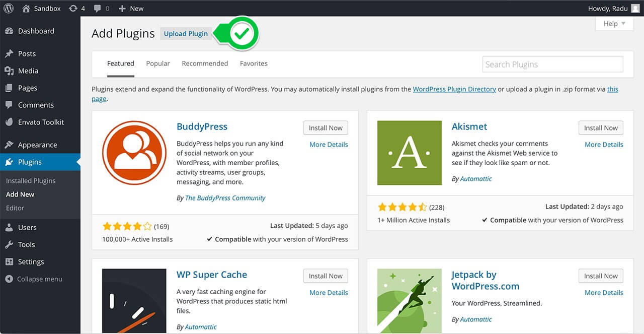644x334 pixels.
Task: Switch to the Featured tab
Action: 121,63
